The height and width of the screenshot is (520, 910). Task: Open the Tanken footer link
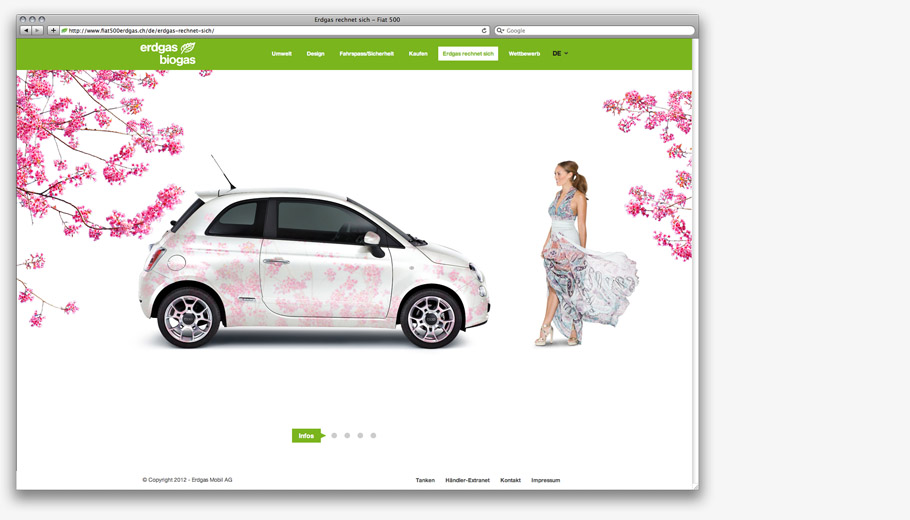[x=425, y=480]
